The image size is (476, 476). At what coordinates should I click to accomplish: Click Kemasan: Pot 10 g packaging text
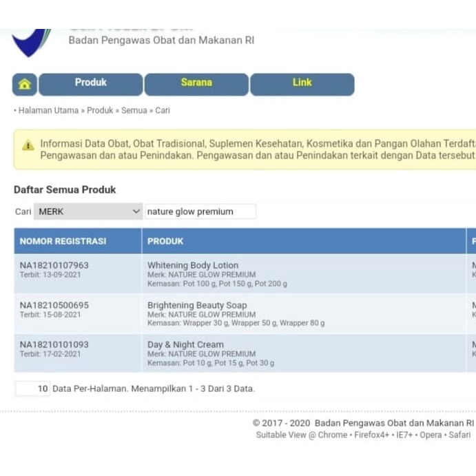pos(211,363)
